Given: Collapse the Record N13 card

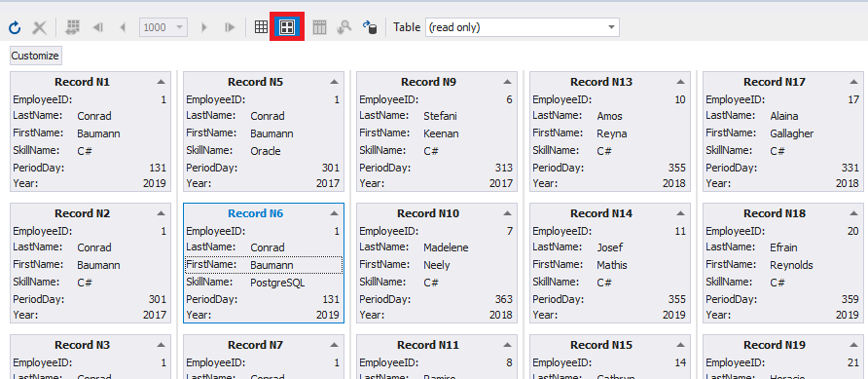Looking at the screenshot, I should pyautogui.click(x=681, y=82).
